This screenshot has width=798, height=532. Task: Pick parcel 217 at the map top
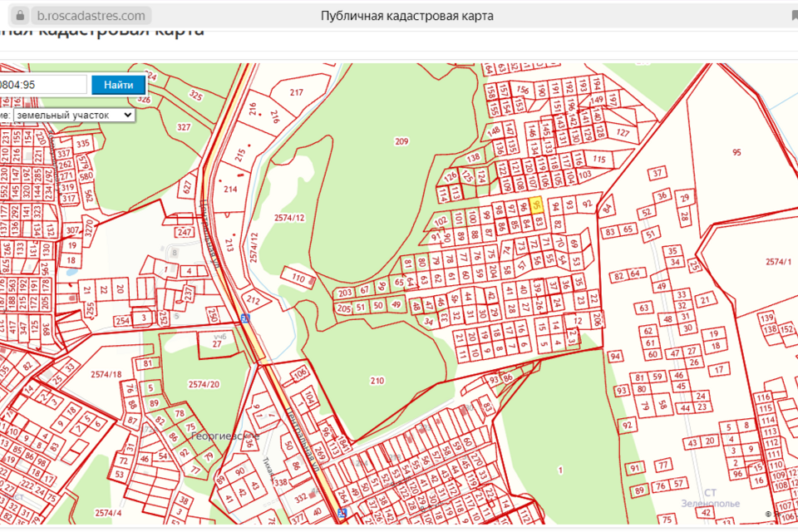point(297,92)
